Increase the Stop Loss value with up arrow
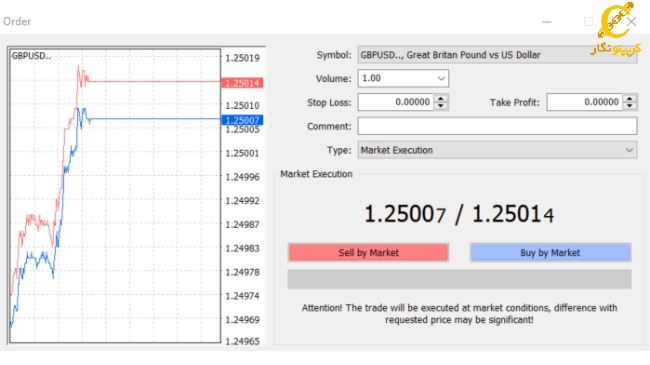This screenshot has width=650, height=365. click(441, 99)
